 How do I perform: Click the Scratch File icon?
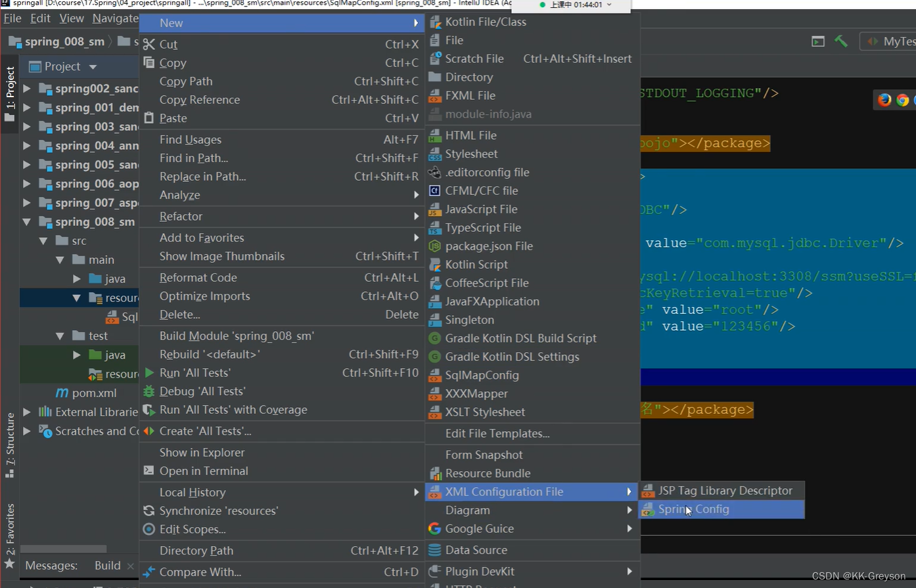point(435,59)
